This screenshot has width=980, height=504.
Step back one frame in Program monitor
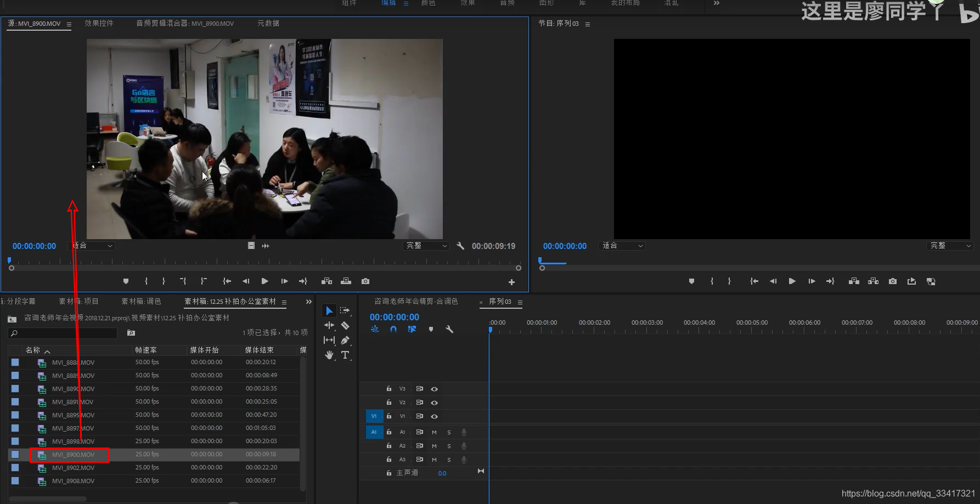pos(773,281)
